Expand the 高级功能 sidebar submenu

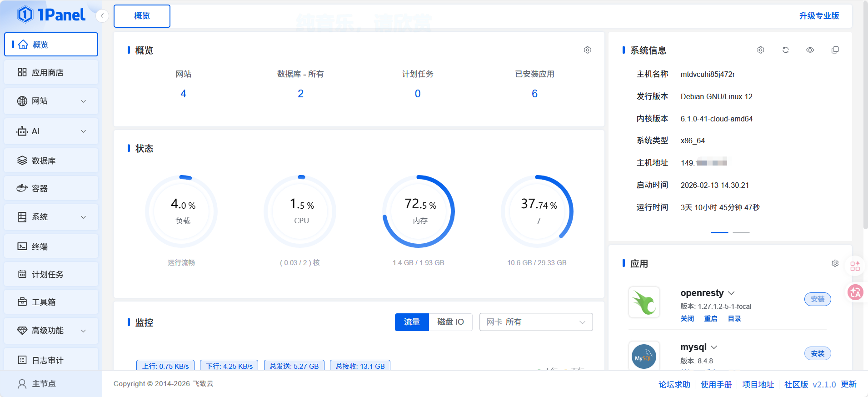pos(51,331)
